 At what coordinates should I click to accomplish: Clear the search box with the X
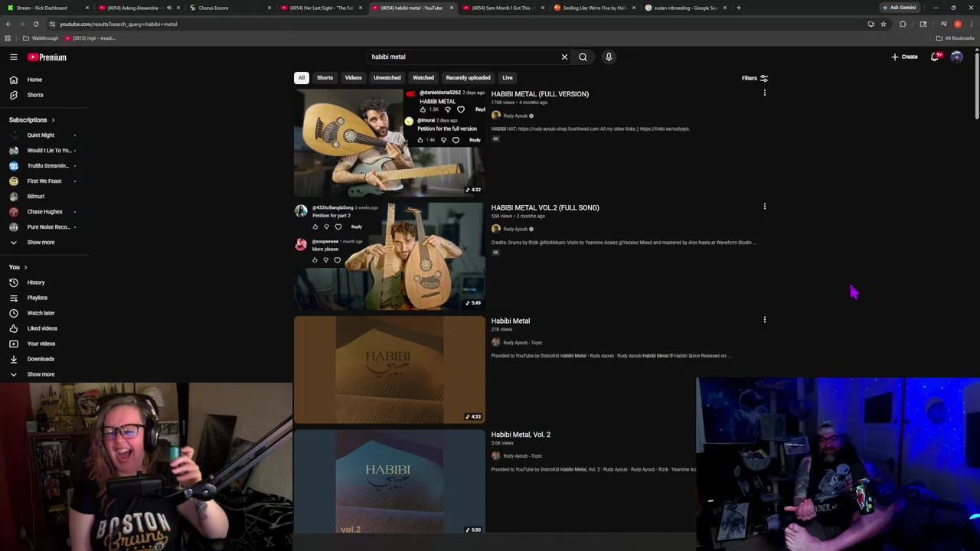click(x=564, y=57)
